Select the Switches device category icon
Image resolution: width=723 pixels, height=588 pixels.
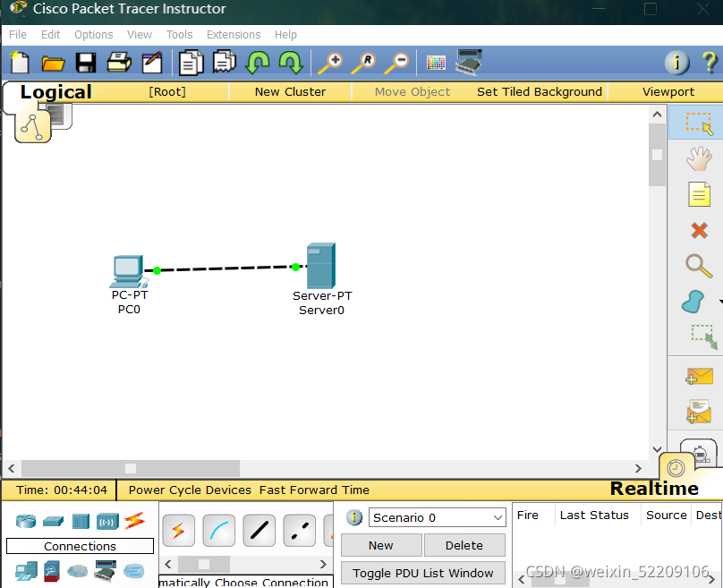(x=53, y=522)
